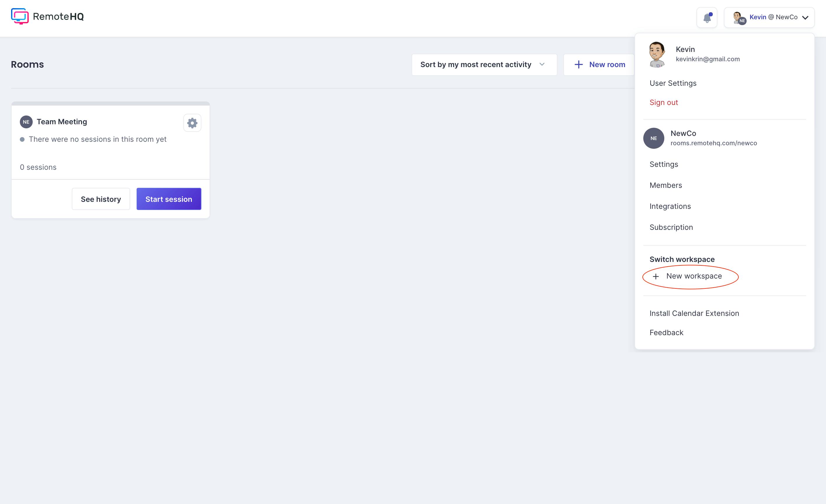
Task: Open the Sort by my most recent activity dropdown
Action: click(484, 65)
